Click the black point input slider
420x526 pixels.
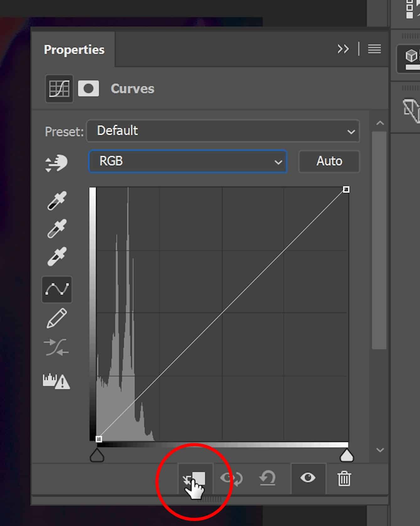click(x=97, y=455)
